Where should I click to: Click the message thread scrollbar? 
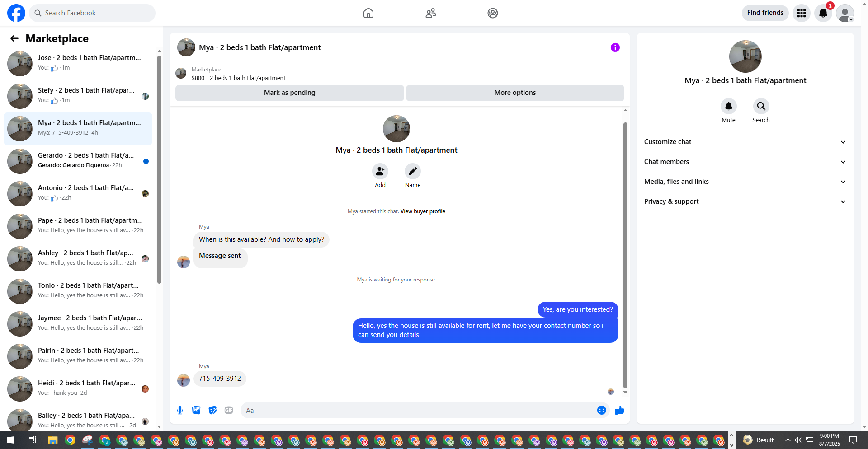[x=625, y=255]
